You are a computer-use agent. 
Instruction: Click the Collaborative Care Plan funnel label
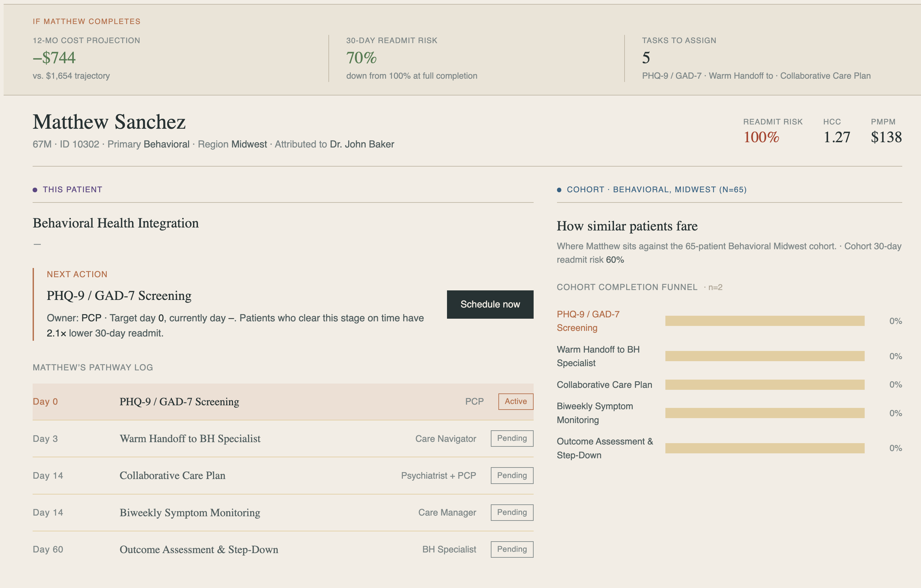[604, 385]
